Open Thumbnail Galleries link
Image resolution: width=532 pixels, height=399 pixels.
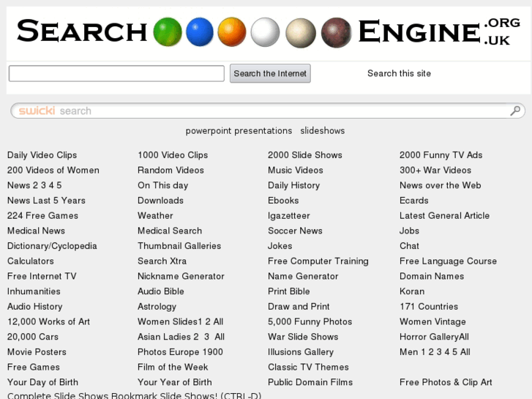(179, 246)
